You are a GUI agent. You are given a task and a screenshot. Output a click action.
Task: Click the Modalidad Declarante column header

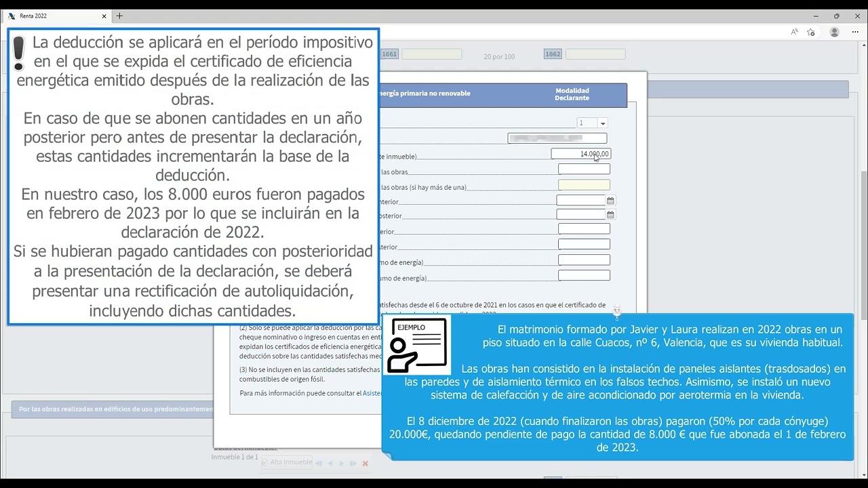572,94
